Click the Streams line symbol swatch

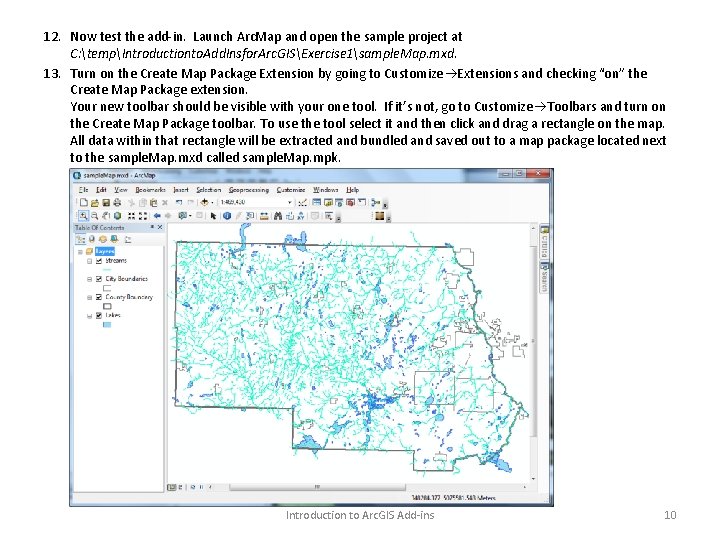click(107, 270)
